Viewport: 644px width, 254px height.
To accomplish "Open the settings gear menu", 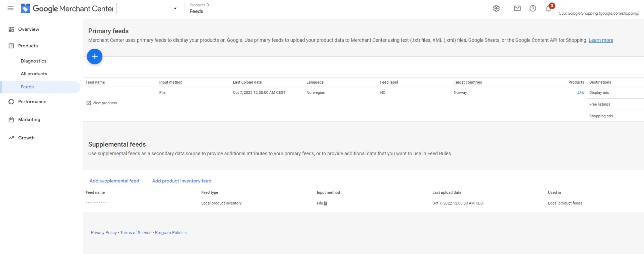I will (496, 8).
